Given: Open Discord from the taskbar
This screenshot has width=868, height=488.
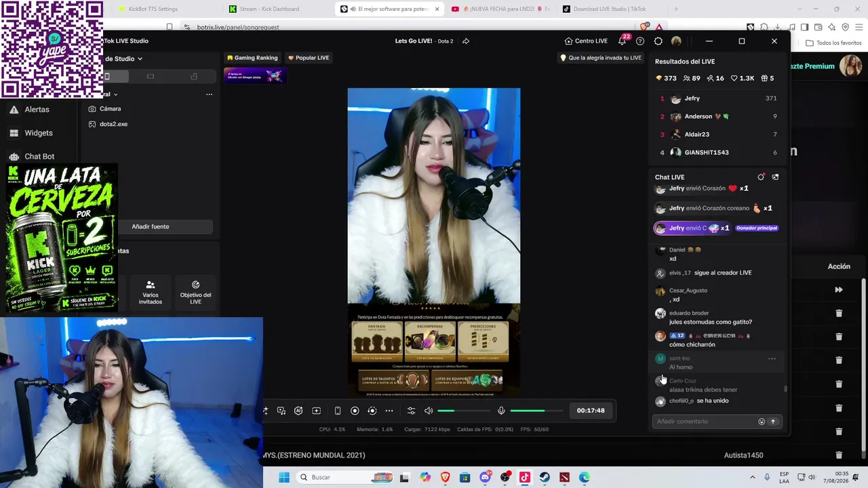Looking at the screenshot, I should pyautogui.click(x=485, y=477).
